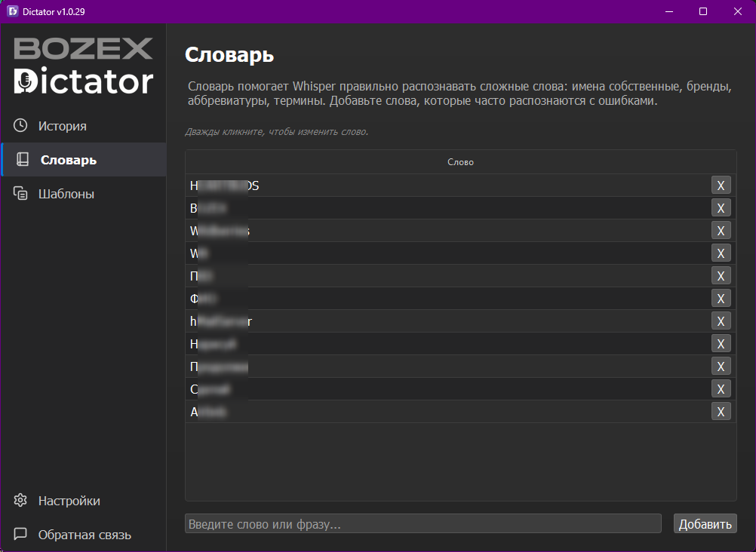Focus the 'Введите слово или фразу' field
Screen dimensions: 756x552
click(x=423, y=523)
